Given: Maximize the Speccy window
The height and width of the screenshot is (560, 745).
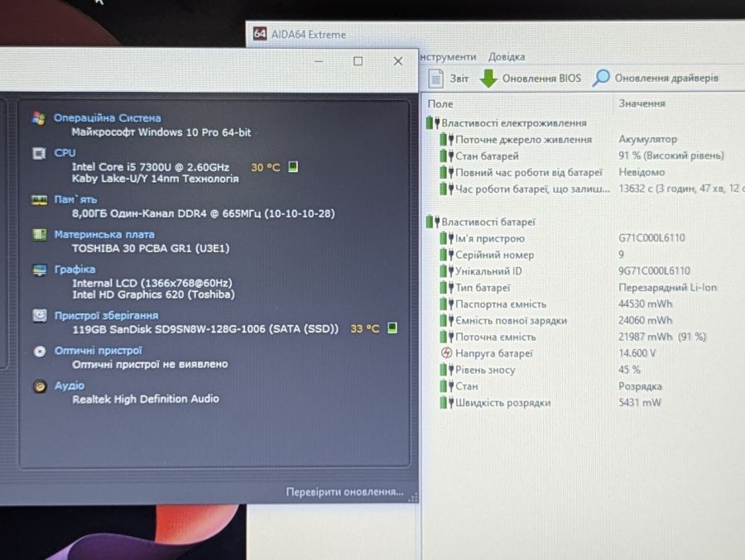Looking at the screenshot, I should [358, 61].
